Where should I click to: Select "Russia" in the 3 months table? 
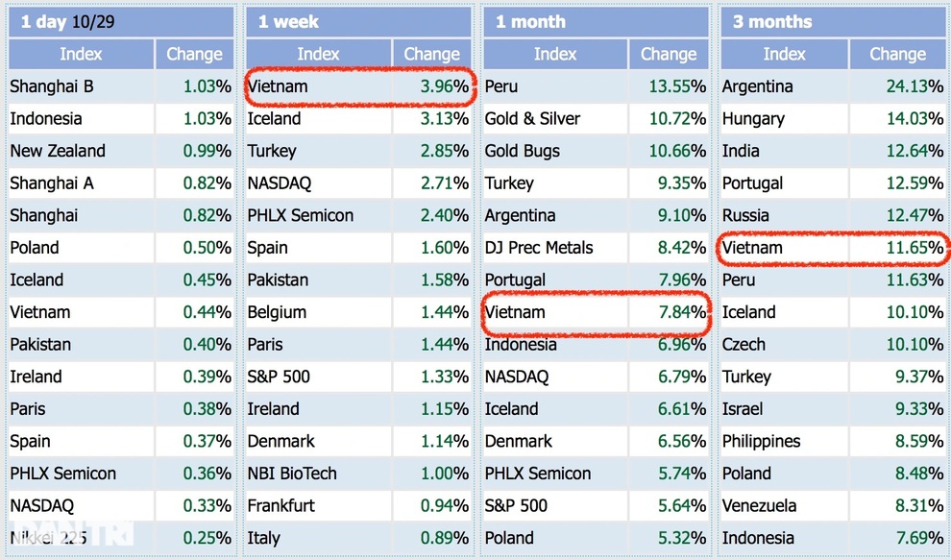click(x=745, y=215)
